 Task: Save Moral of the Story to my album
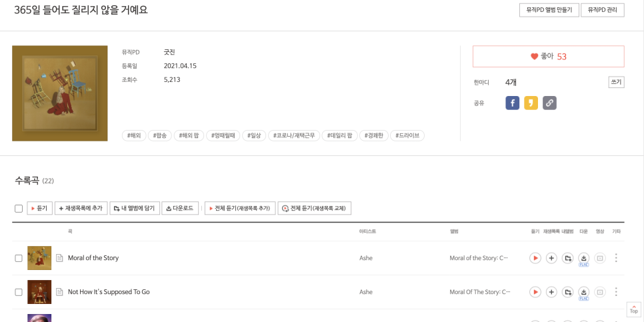567,258
